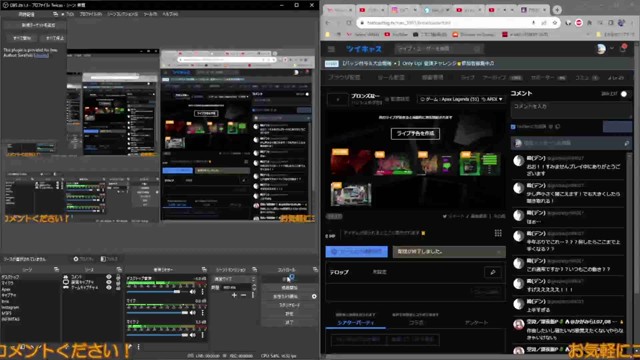The image size is (640, 360).
Task: Click the ライブ予告を作成 button
Action: (x=416, y=133)
